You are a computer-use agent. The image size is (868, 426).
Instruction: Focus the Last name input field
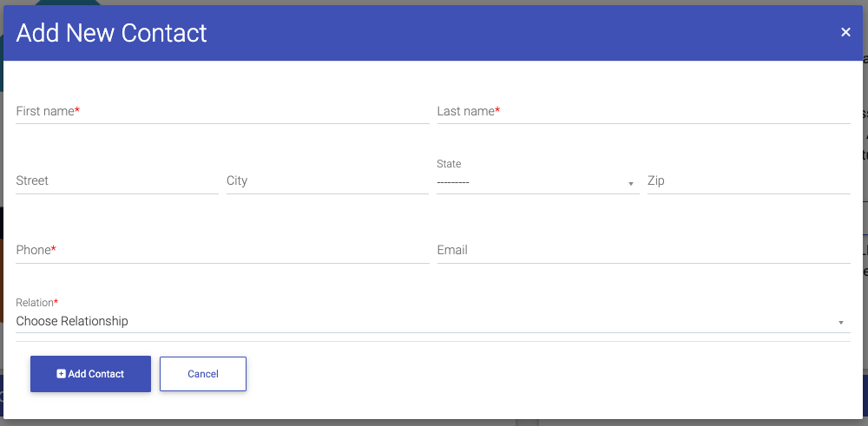pyautogui.click(x=643, y=112)
